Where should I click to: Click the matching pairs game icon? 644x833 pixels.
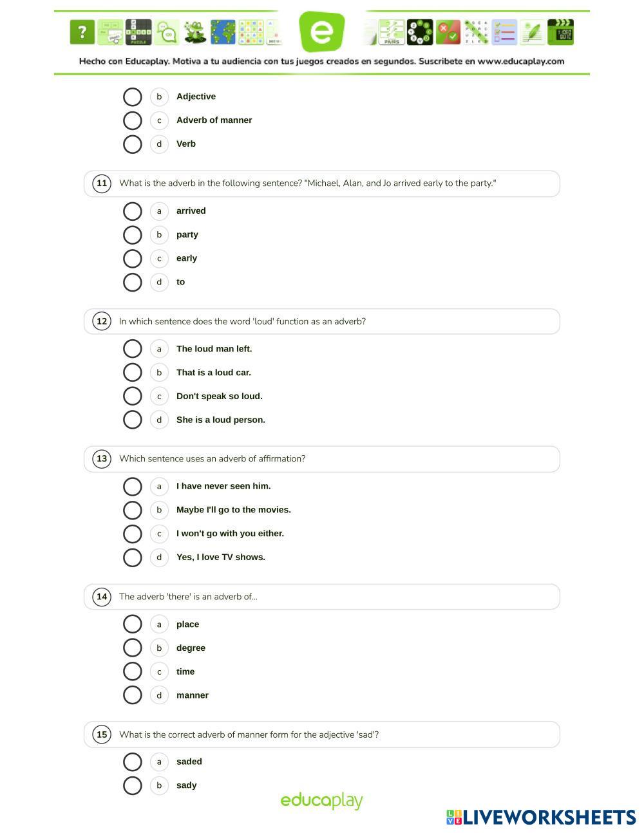pyautogui.click(x=392, y=32)
